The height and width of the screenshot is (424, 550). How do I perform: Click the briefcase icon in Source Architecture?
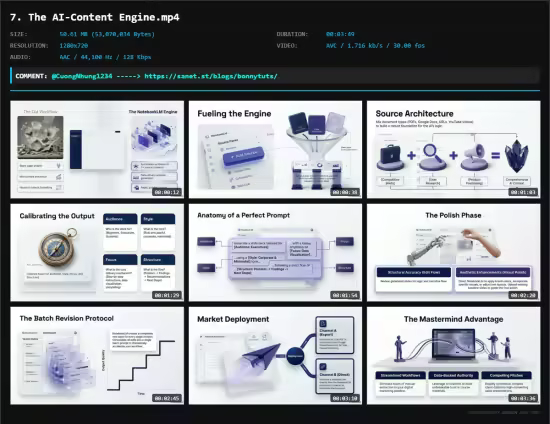pos(390,156)
